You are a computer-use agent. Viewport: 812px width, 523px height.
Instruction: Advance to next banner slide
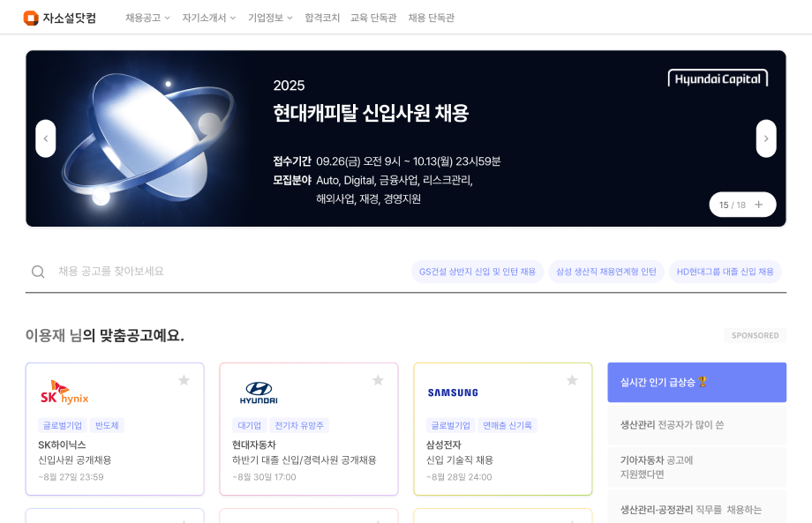pyautogui.click(x=766, y=138)
